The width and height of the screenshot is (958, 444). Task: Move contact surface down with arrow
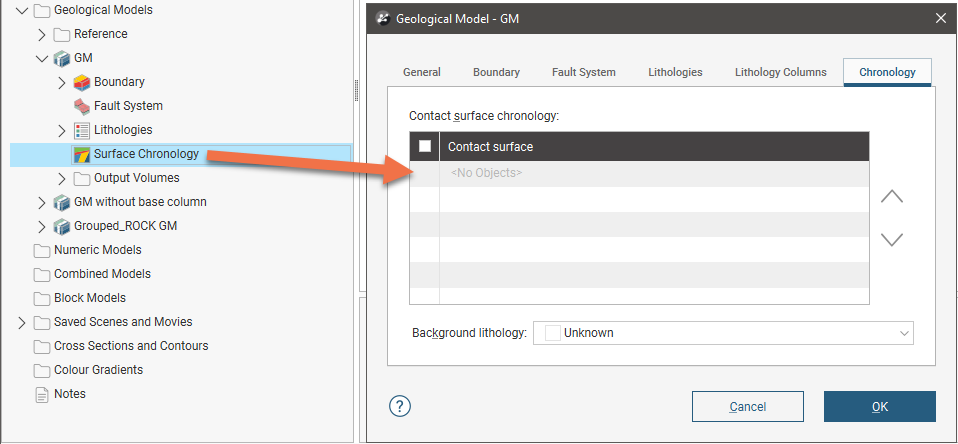tap(891, 239)
